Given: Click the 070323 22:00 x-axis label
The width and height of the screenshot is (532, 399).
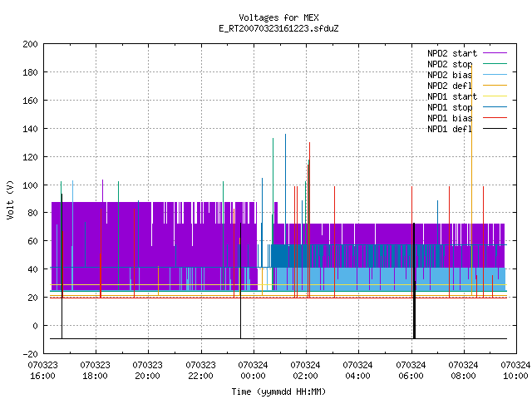Looking at the screenshot, I should pyautogui.click(x=200, y=371).
